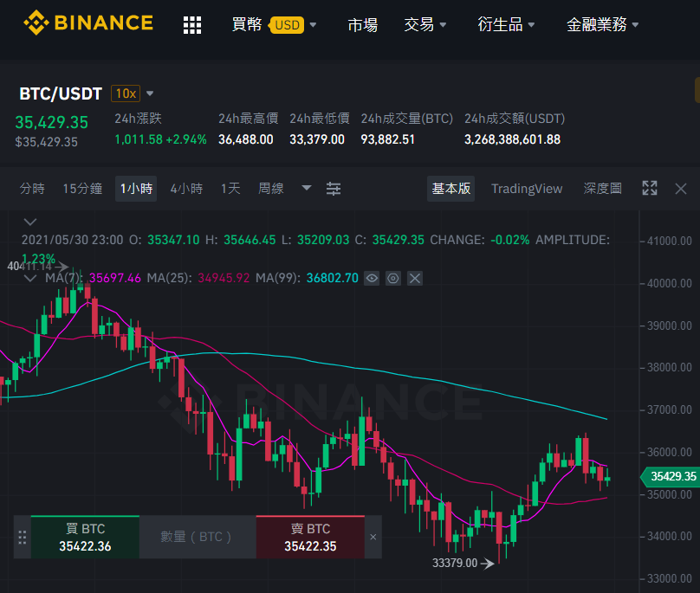Click the 買 BTC 35422.36 button
This screenshot has height=593, width=700.
[x=85, y=538]
